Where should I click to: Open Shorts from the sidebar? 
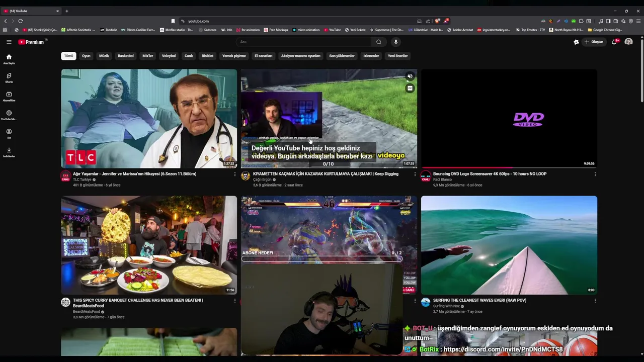click(9, 78)
